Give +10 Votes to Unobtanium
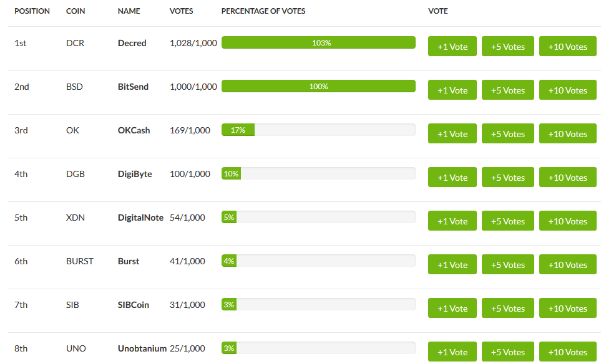The height and width of the screenshot is (364, 601). [x=568, y=352]
